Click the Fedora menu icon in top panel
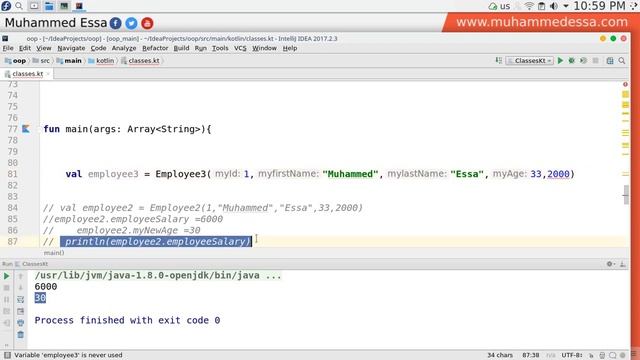This screenshot has height=360, width=640. 6,6
